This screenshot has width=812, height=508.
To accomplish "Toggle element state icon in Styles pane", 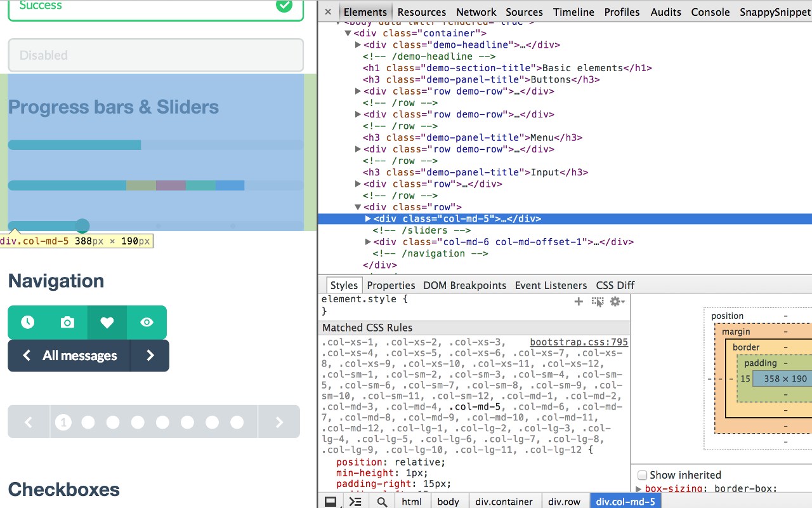I will point(598,302).
